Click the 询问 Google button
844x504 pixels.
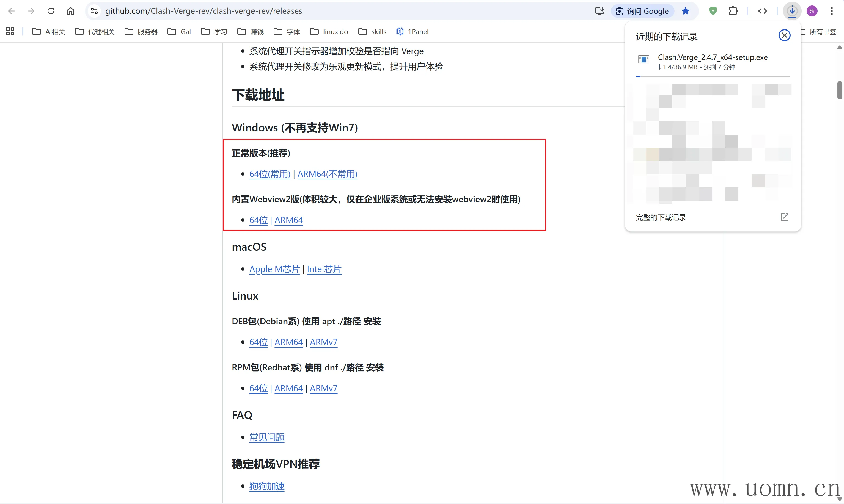tap(642, 11)
